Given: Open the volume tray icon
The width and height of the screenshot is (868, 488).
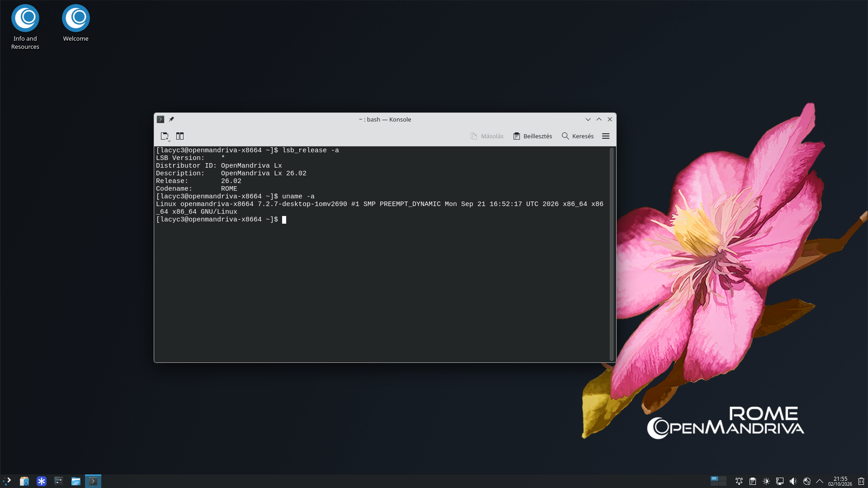Looking at the screenshot, I should [x=793, y=481].
